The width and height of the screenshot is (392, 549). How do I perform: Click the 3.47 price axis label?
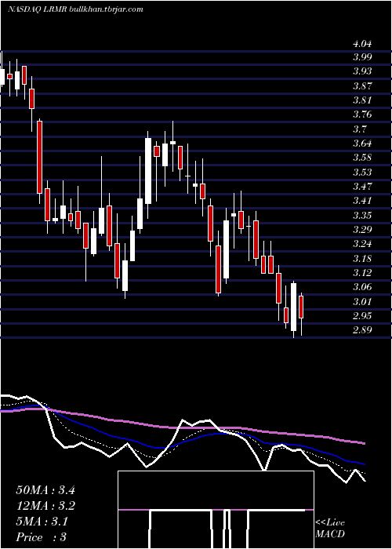pos(362,187)
